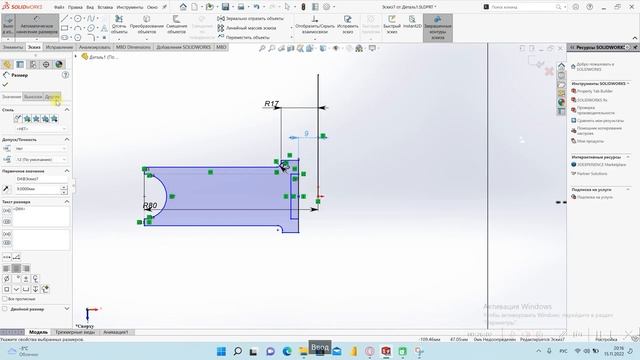
Task: Click the Undo icon in top toolbar
Action: click(256, 7)
